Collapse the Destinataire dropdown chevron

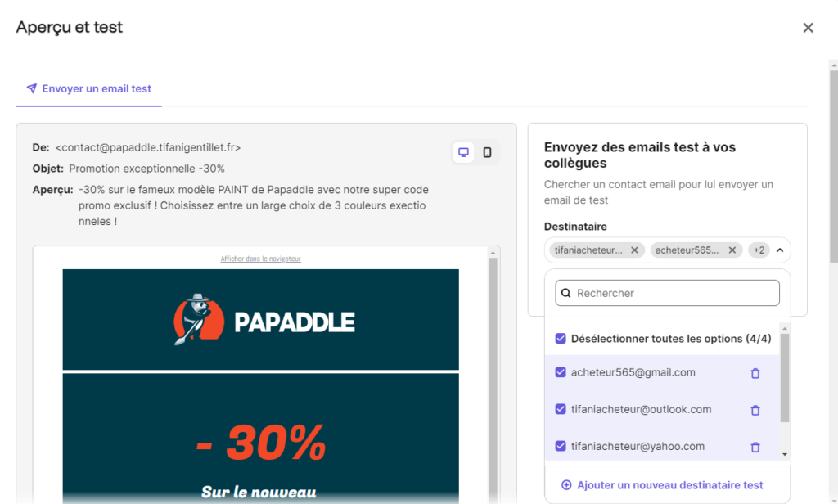pos(779,250)
